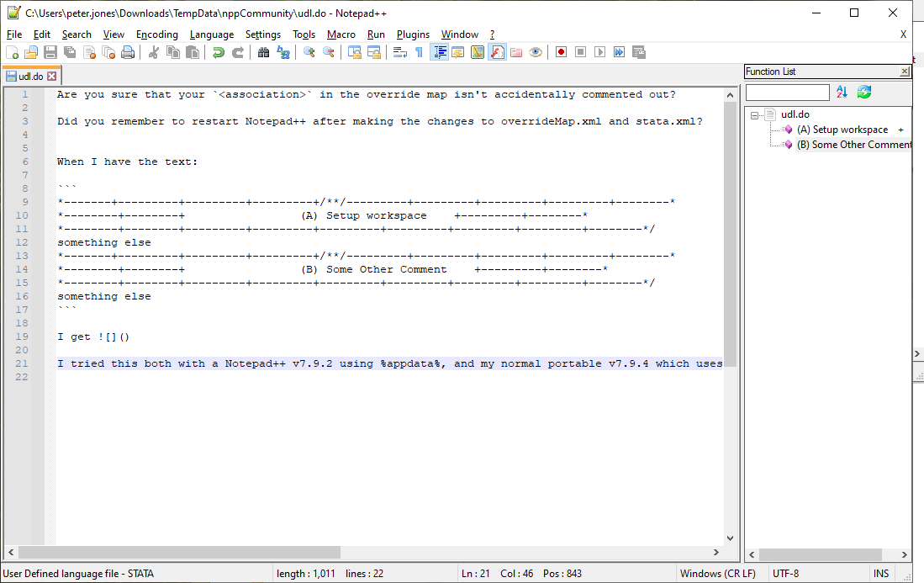Close the udl.do tab with red X

click(x=52, y=76)
